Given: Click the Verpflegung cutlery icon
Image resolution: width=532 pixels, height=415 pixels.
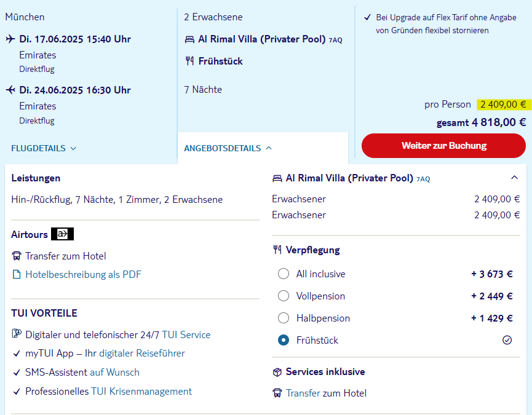Looking at the screenshot, I should (x=277, y=250).
